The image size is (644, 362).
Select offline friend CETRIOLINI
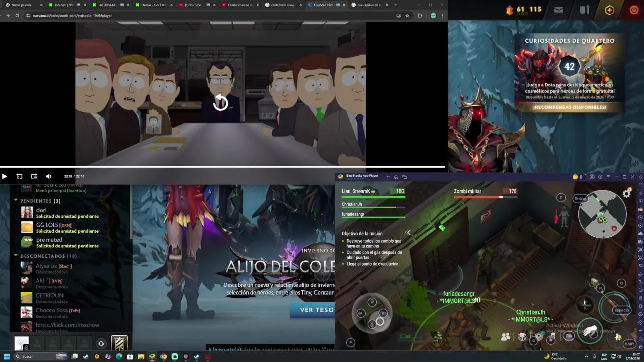[70, 298]
